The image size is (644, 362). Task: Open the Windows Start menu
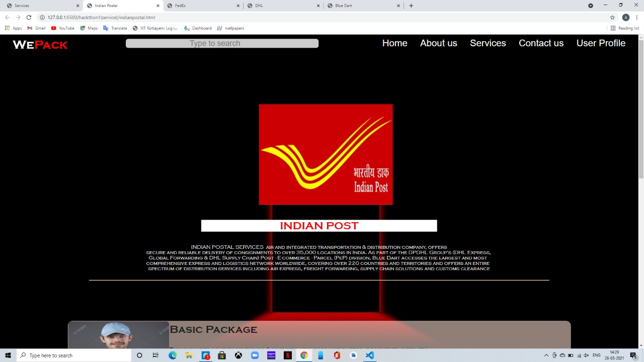point(8,355)
